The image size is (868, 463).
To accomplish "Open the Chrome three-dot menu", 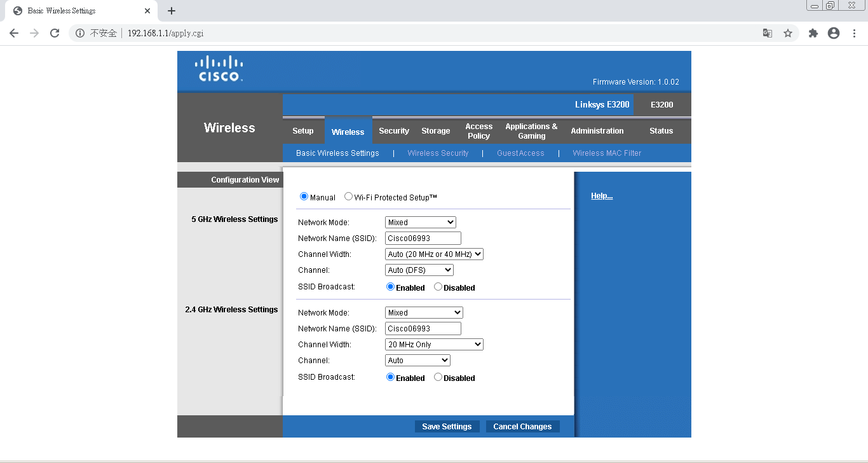I will 854,33.
